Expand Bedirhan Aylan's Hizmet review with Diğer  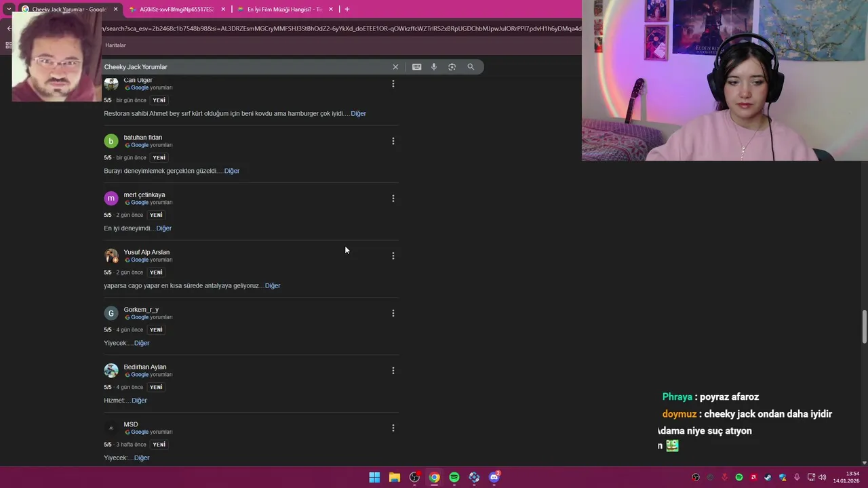pyautogui.click(x=139, y=401)
